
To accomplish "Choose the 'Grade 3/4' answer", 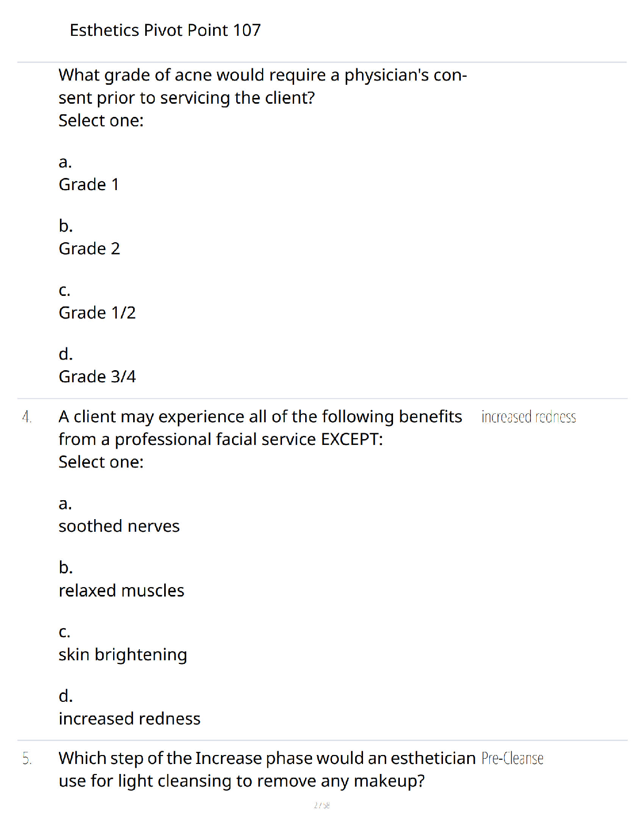I will [97, 377].
